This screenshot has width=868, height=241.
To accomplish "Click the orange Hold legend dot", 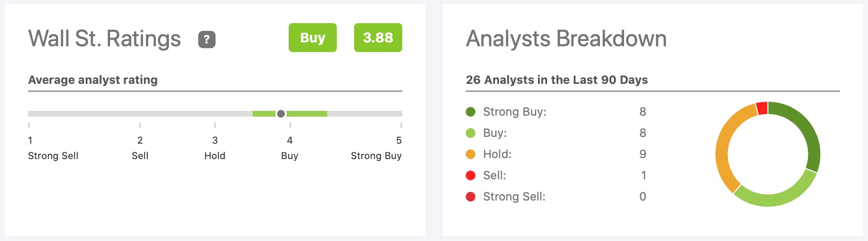I will click(471, 154).
